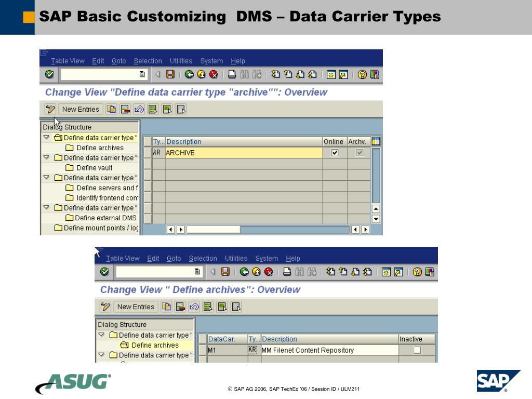This screenshot has width=532, height=399.
Task: Select the Change/Display pencil icon
Action: click(49, 109)
